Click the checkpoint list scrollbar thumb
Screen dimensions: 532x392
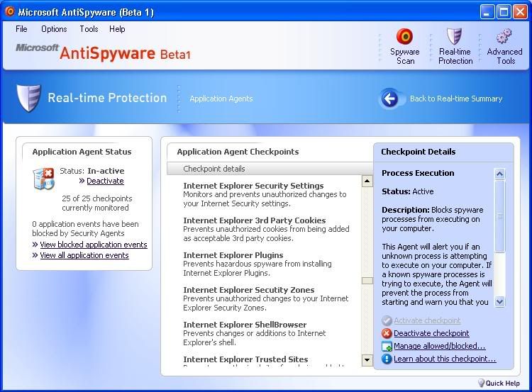click(367, 281)
